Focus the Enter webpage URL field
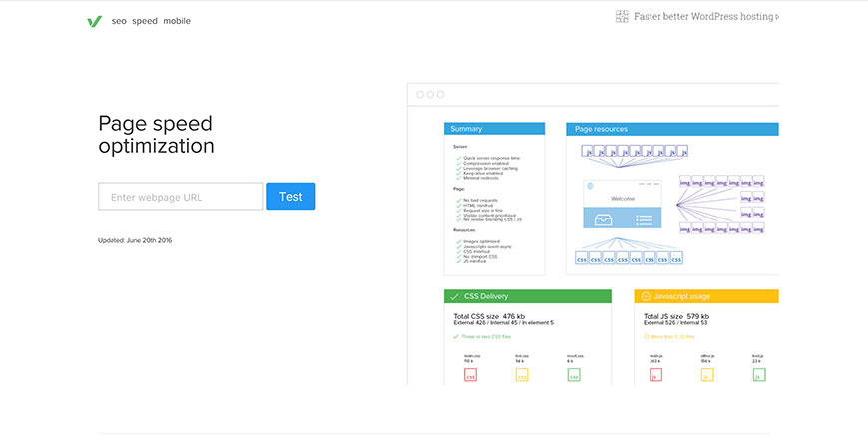 click(x=181, y=197)
